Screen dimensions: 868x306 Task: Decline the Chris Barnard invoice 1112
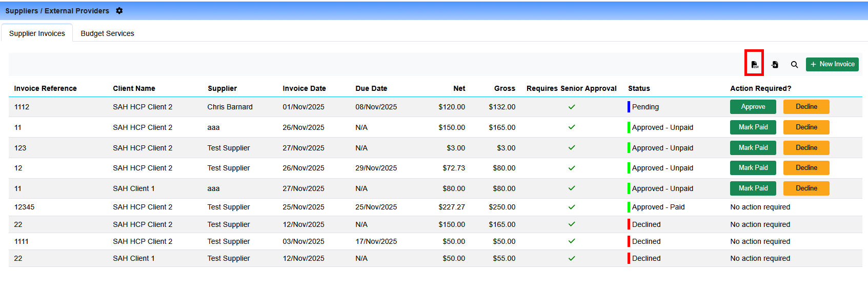tap(806, 107)
